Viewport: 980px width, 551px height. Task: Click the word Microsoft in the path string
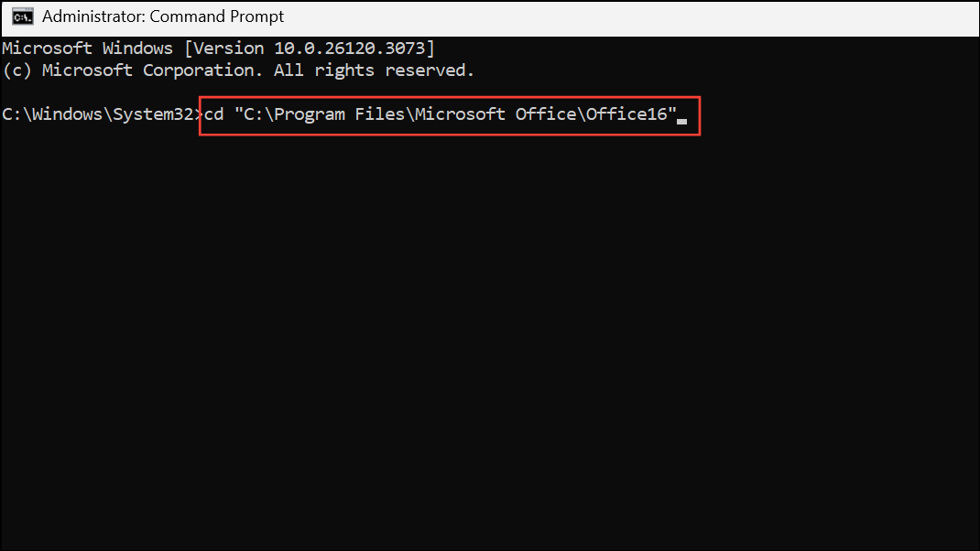tap(461, 113)
